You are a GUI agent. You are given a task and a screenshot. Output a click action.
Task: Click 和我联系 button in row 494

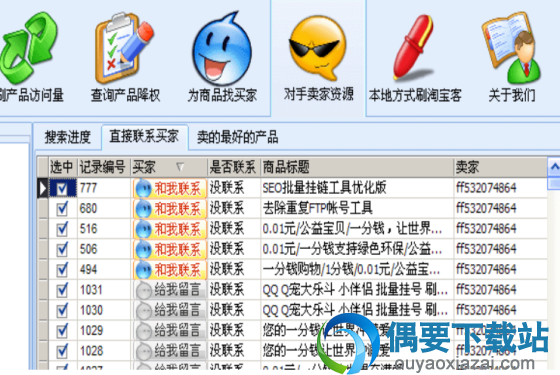pos(170,270)
